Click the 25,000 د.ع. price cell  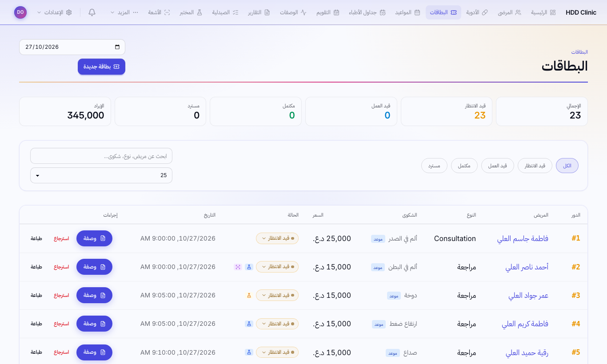[x=332, y=238]
